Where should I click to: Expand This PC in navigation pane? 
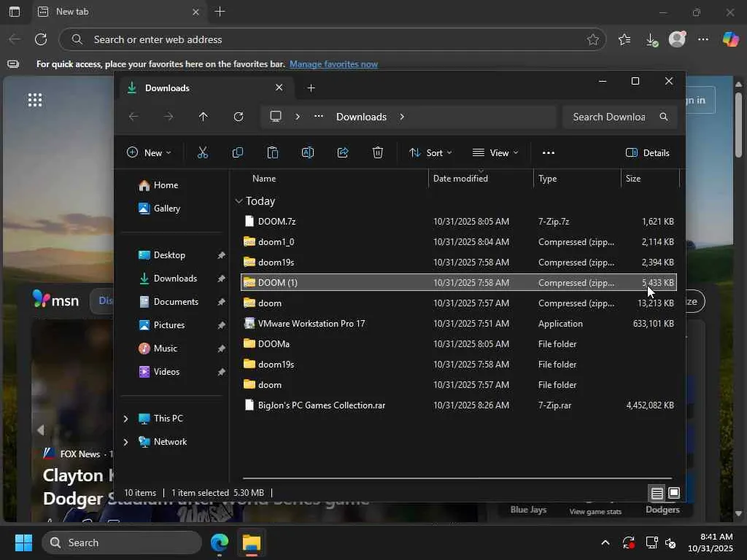click(x=125, y=419)
